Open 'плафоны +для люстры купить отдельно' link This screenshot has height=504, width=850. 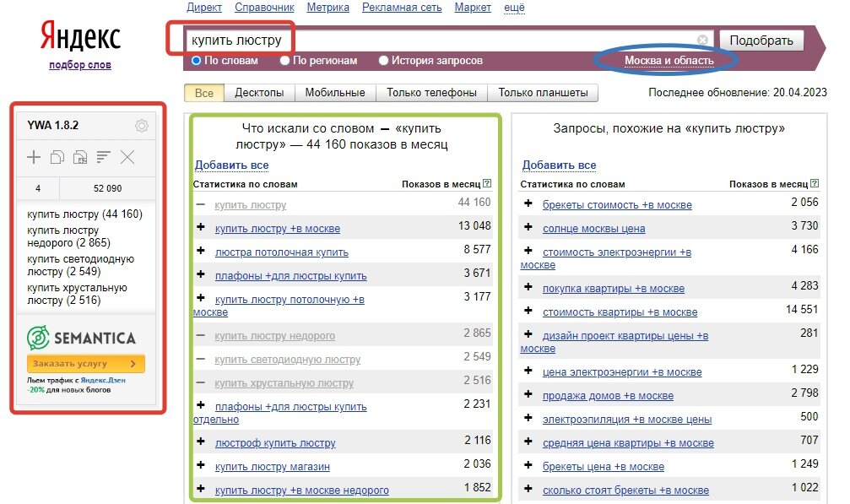click(x=279, y=413)
